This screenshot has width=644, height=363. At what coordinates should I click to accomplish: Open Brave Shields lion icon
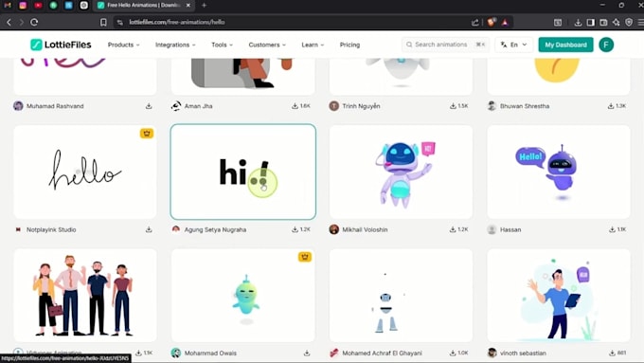(x=492, y=22)
